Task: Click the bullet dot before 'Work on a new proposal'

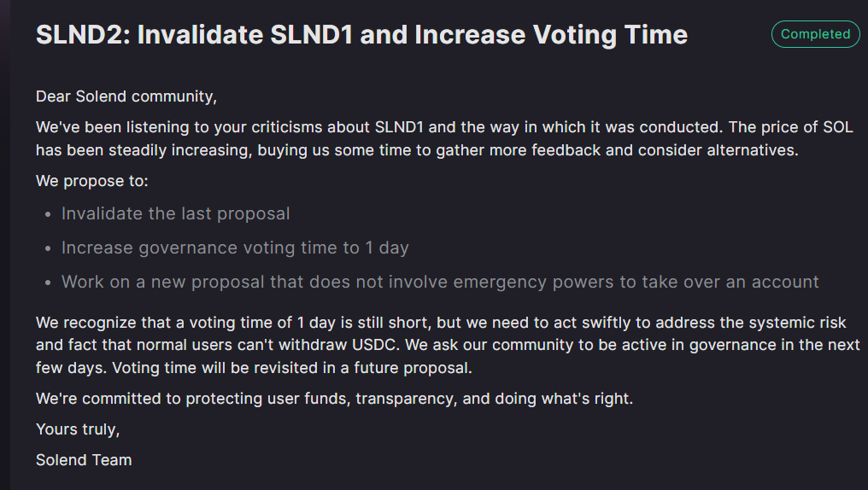Action: [47, 283]
